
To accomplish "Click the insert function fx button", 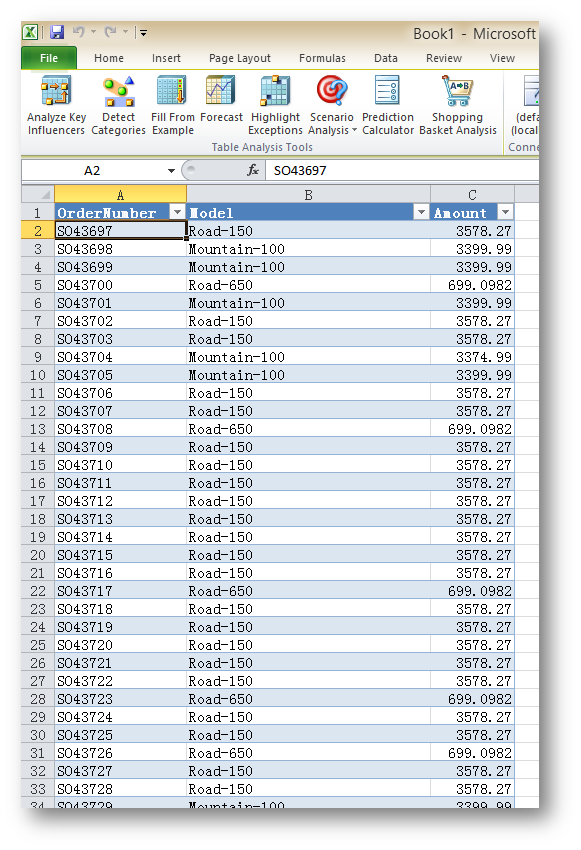I will (x=253, y=170).
